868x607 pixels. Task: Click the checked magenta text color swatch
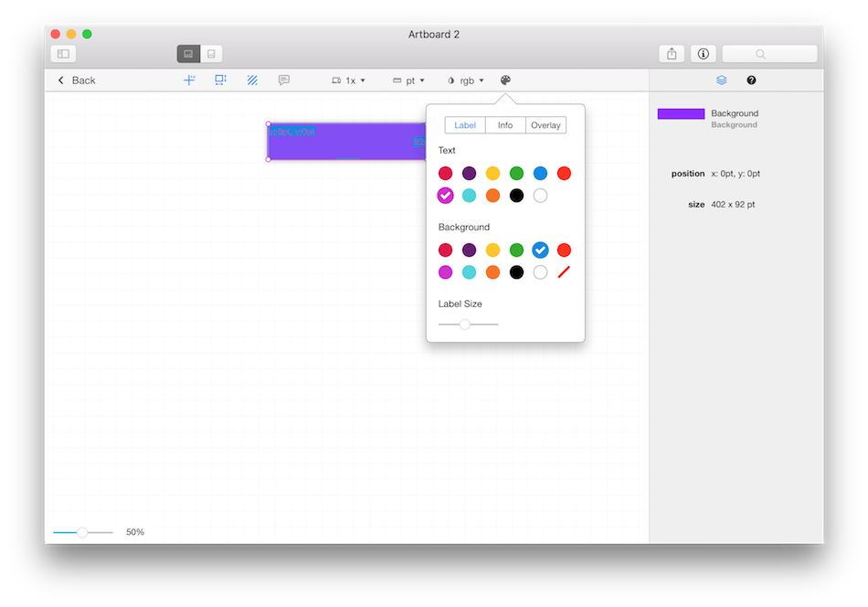pos(445,196)
